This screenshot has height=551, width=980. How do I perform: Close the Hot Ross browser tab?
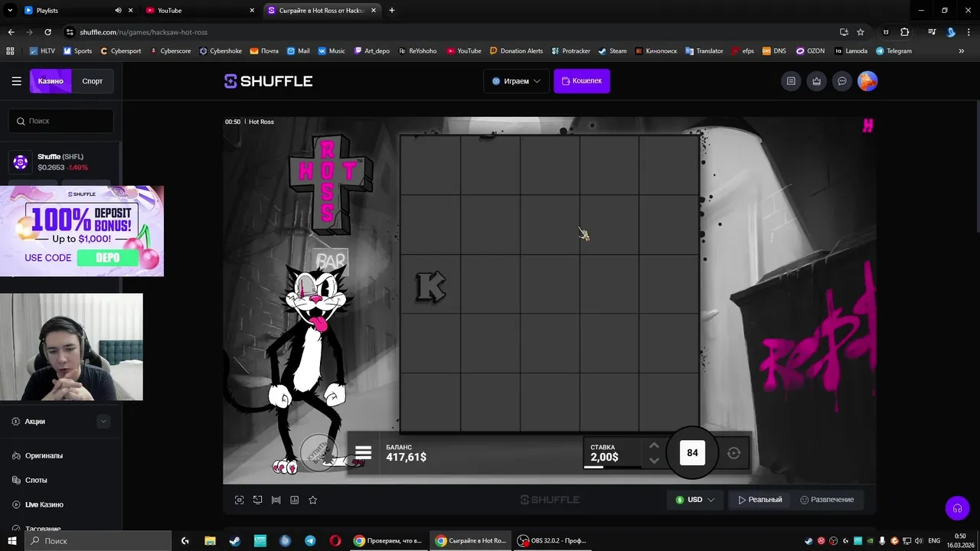coord(372,11)
